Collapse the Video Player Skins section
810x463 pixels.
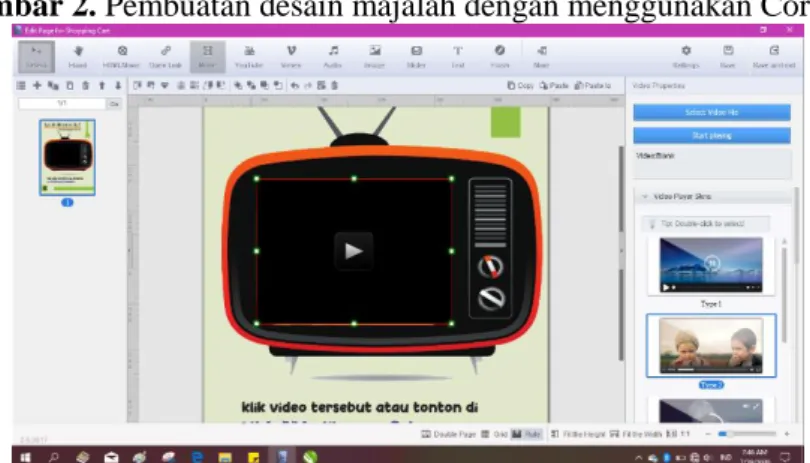pyautogui.click(x=645, y=196)
